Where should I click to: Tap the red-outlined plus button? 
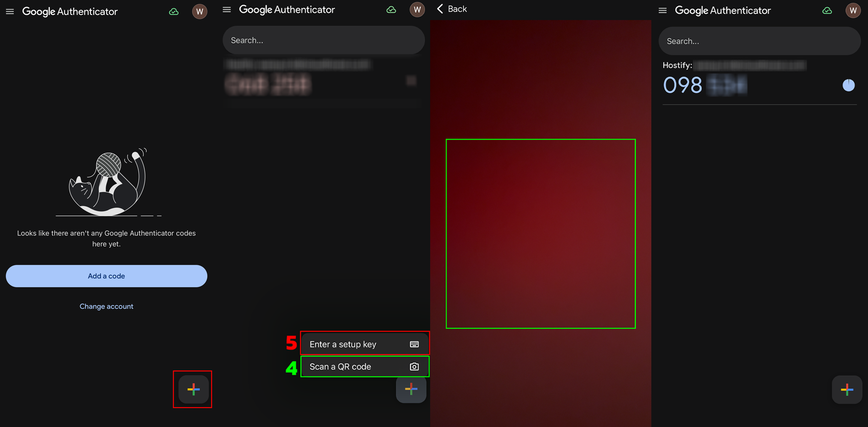pyautogui.click(x=193, y=389)
